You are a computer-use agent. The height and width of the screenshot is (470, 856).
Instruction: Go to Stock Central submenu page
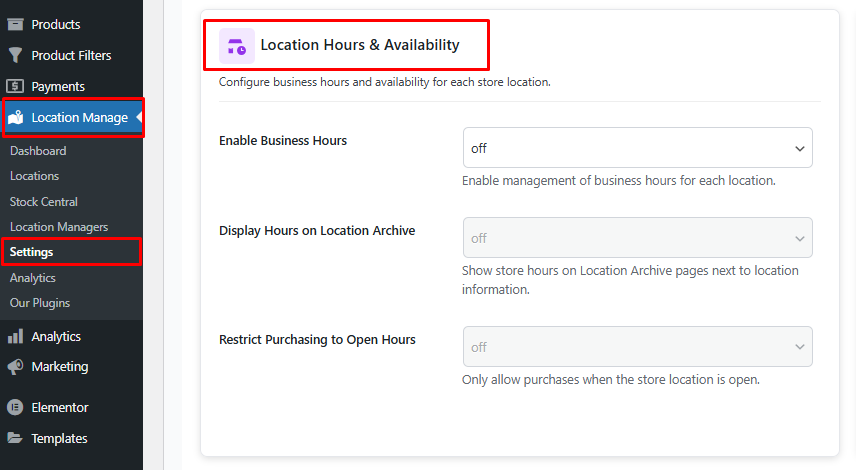click(44, 202)
